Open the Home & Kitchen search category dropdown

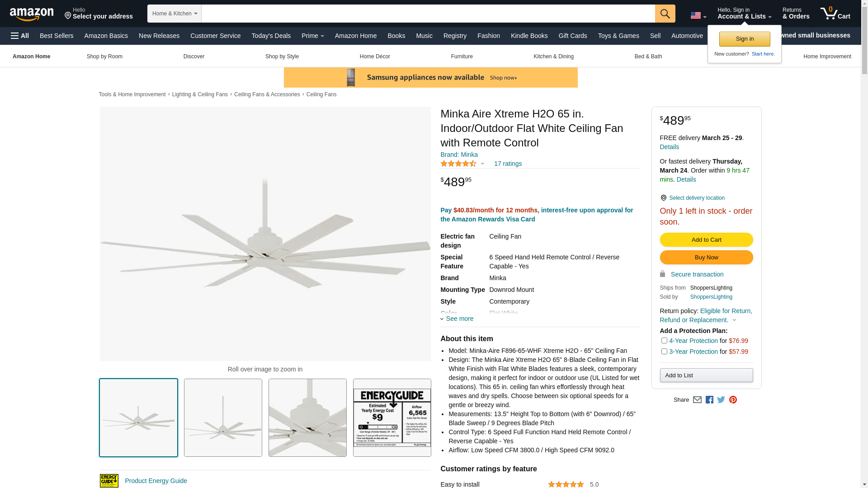click(175, 14)
